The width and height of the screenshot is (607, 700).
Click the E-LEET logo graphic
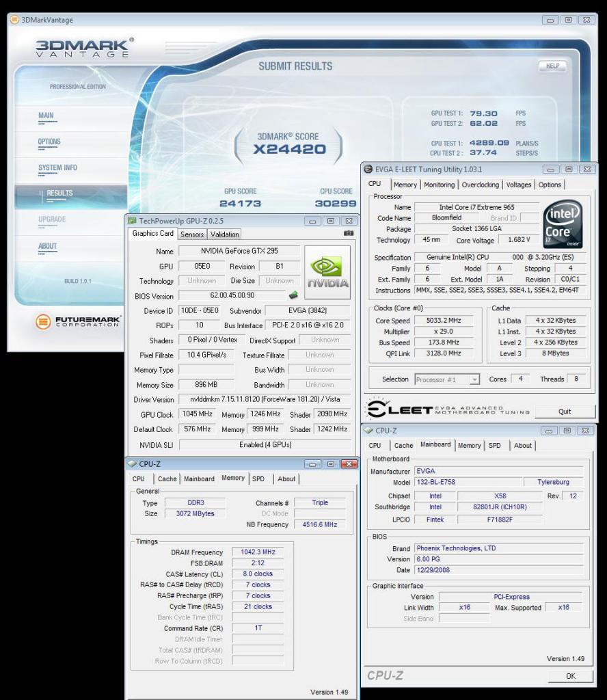tap(448, 409)
